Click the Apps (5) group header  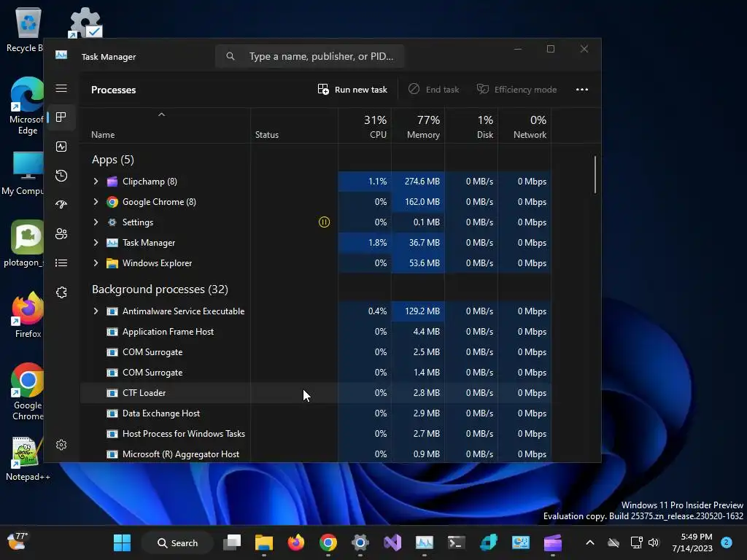click(113, 160)
